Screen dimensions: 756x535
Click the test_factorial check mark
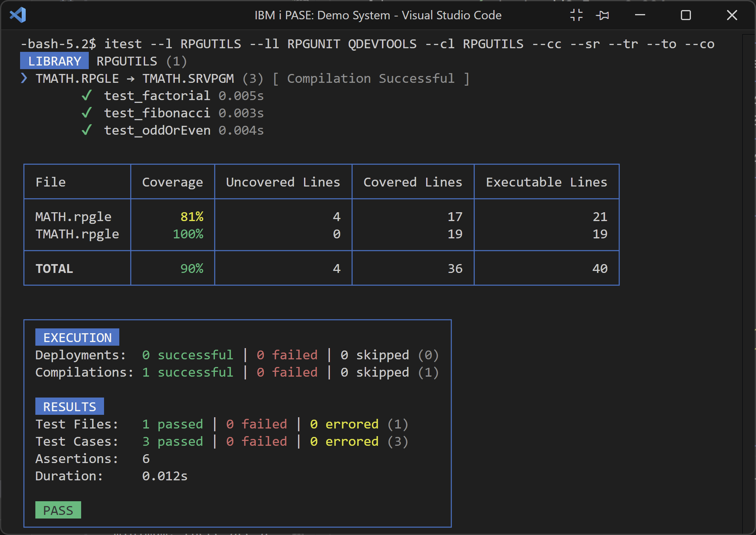[87, 96]
